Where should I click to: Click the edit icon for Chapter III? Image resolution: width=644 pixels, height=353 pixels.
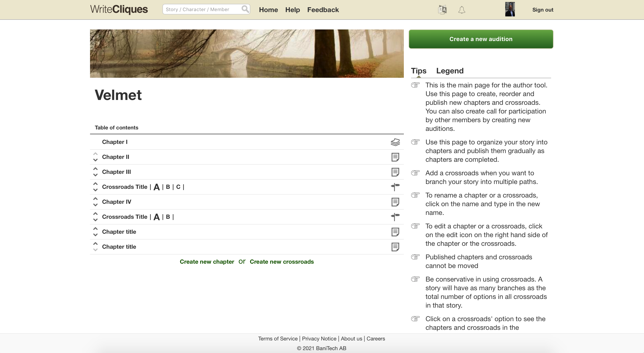pos(395,172)
